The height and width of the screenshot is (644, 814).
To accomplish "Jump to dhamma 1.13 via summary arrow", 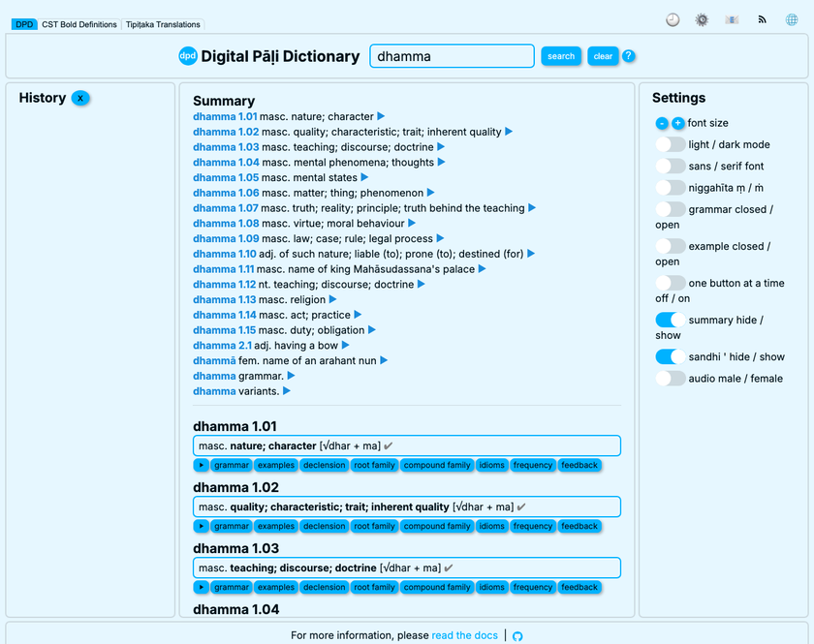I will [332, 299].
